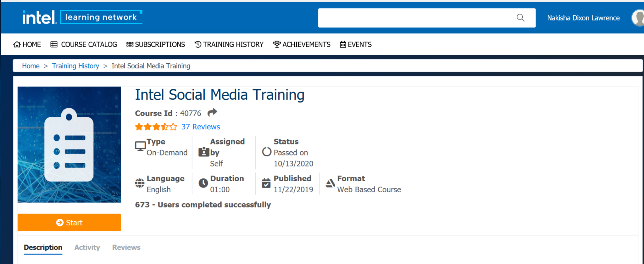Image resolution: width=644 pixels, height=264 pixels.
Task: Open Events in navigation bar
Action: click(356, 44)
